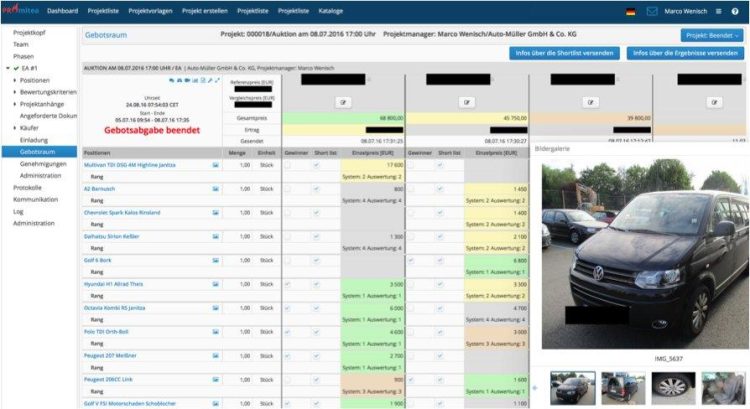Open the Peugeot 206CC position link
This screenshot has width=750, height=409.
108,379
